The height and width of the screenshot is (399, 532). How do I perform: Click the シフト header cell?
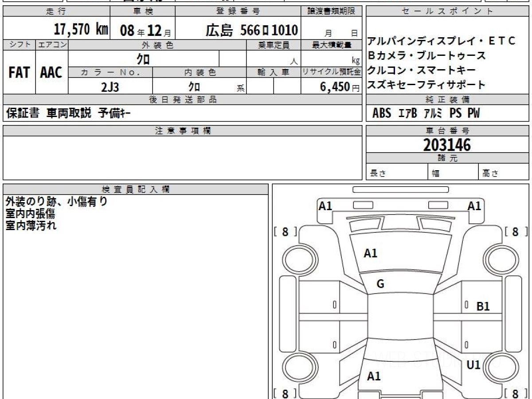coord(20,45)
